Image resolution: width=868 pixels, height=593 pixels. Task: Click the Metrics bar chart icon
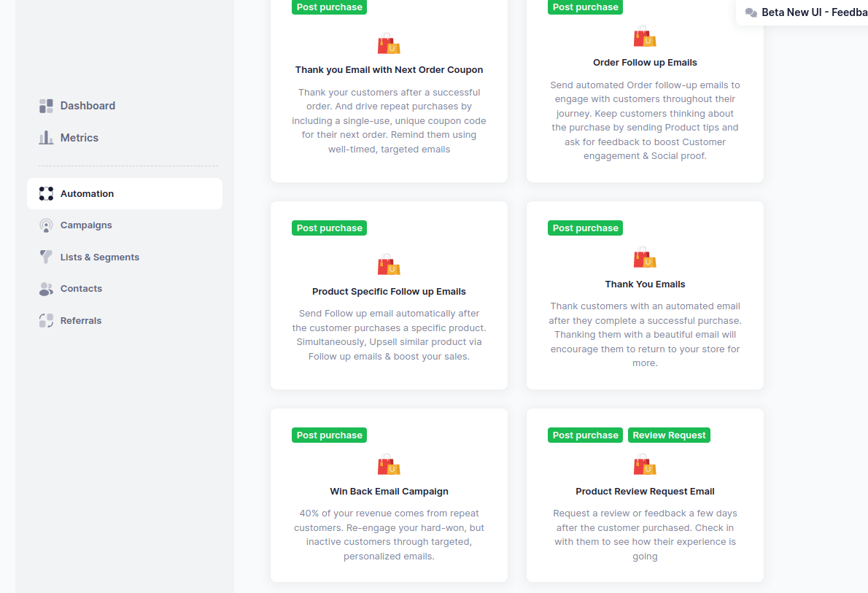click(45, 137)
